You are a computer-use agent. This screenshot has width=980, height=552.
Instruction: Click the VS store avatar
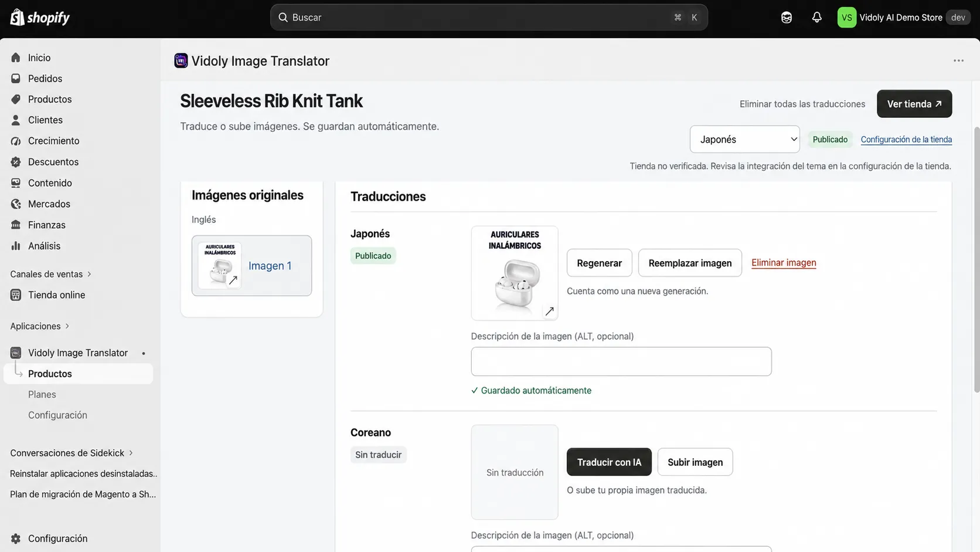[846, 18]
